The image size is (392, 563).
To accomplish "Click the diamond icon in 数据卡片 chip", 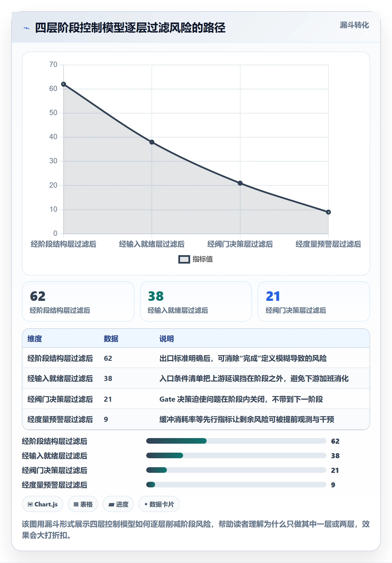I will [146, 504].
